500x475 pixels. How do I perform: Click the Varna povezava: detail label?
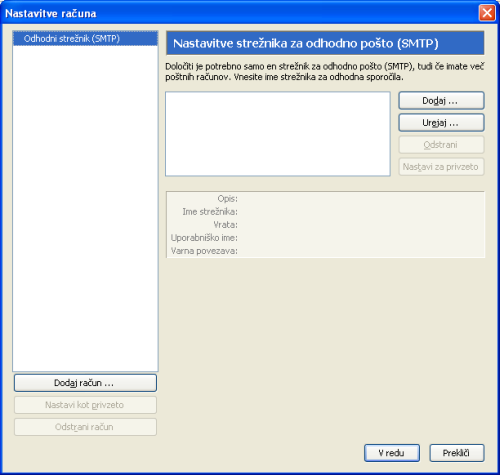[204, 251]
